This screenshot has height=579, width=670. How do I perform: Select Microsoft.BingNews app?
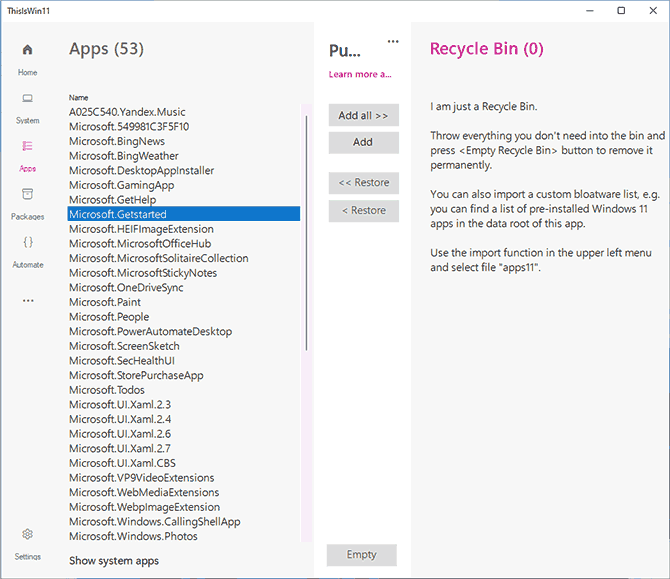click(x=184, y=141)
